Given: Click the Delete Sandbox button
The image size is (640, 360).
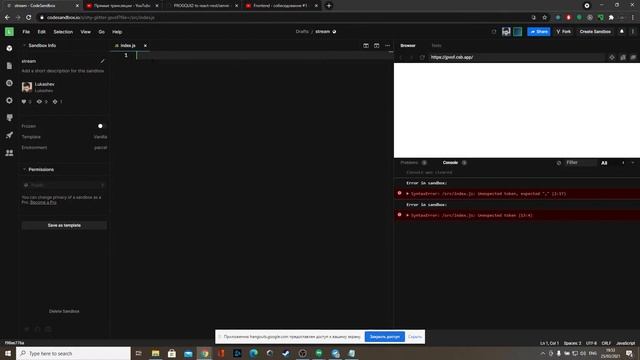Looking at the screenshot, I should tap(64, 311).
